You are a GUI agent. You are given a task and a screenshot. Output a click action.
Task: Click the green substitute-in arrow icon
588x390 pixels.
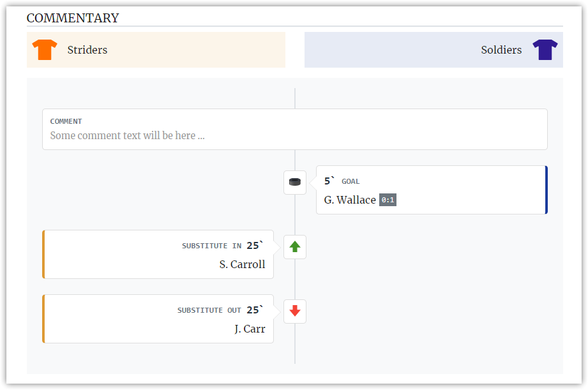point(295,247)
